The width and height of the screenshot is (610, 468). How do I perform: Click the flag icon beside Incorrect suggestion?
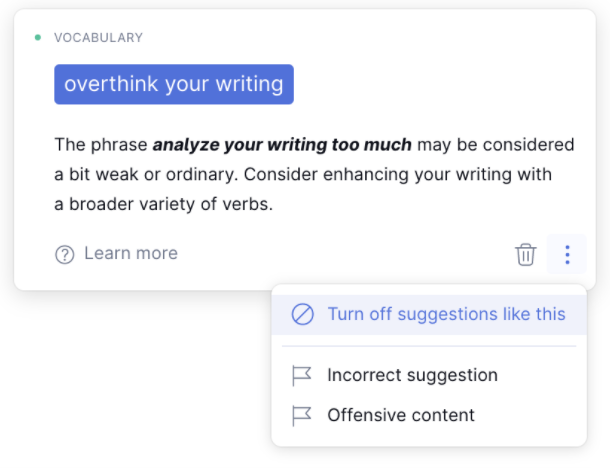pyautogui.click(x=302, y=376)
